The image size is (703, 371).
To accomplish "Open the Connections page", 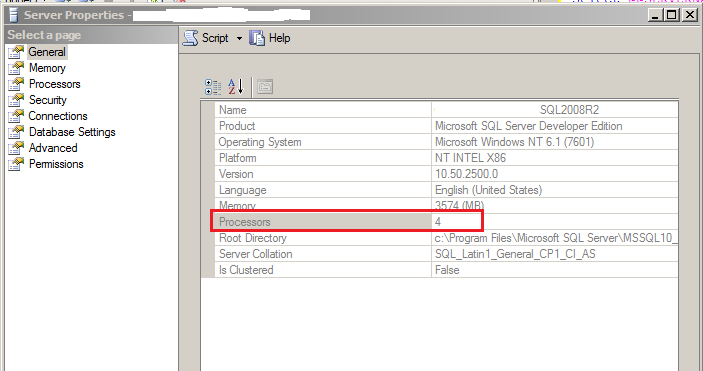I will (58, 116).
